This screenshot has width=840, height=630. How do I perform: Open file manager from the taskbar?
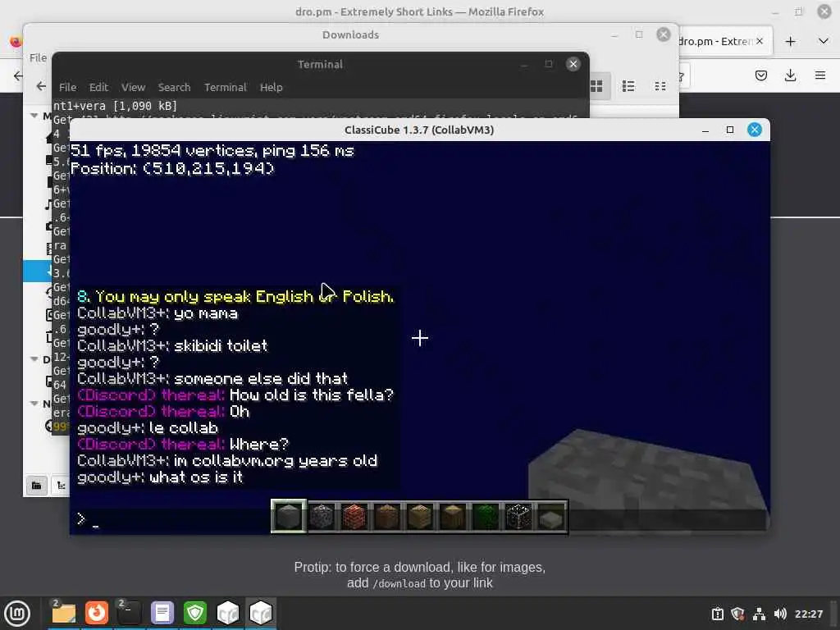point(63,613)
